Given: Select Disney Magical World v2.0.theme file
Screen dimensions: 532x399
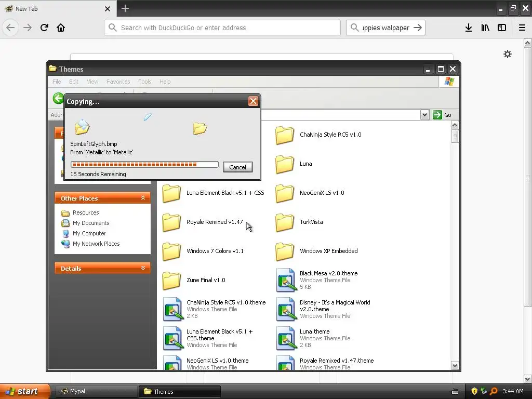Looking at the screenshot, I should [x=323, y=309].
